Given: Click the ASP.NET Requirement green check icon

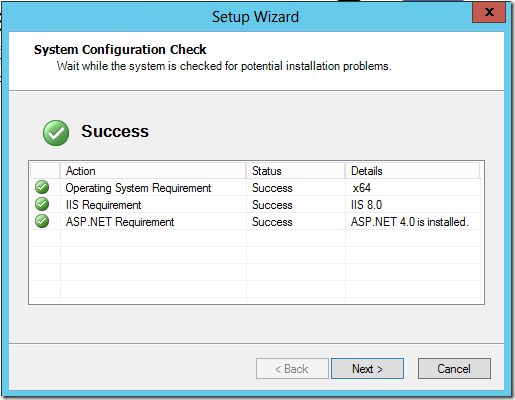Looking at the screenshot, I should (x=42, y=221).
